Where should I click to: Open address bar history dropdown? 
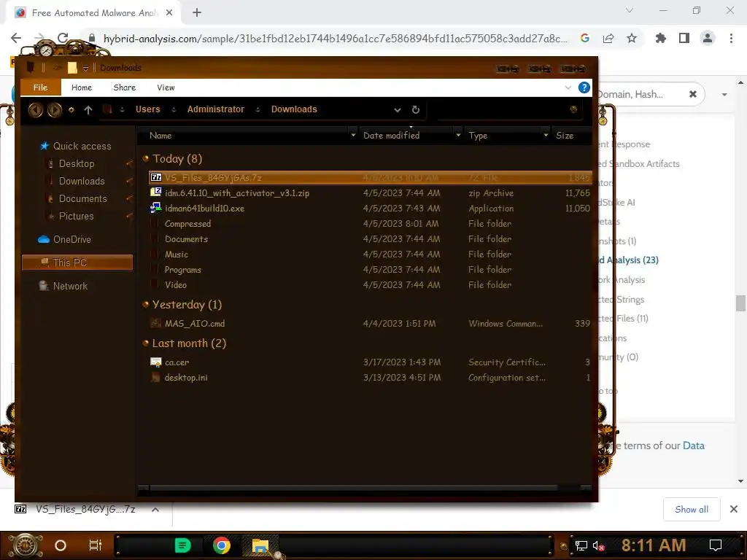point(398,110)
